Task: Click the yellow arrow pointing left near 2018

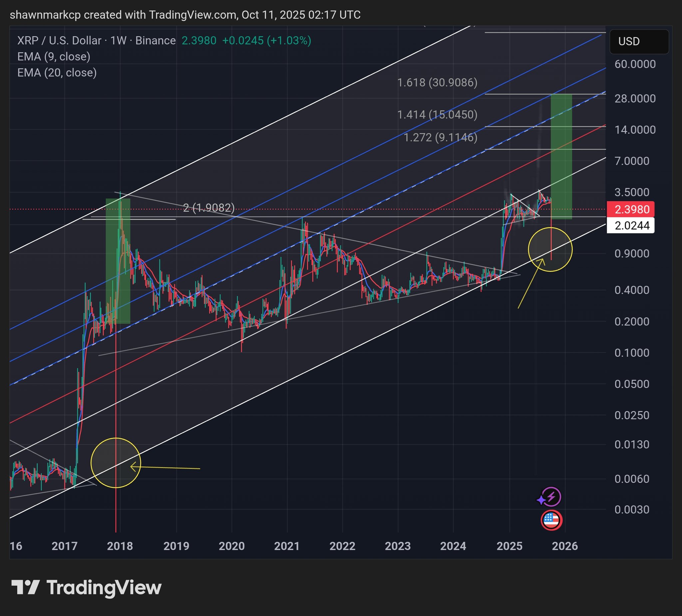Action: [166, 468]
